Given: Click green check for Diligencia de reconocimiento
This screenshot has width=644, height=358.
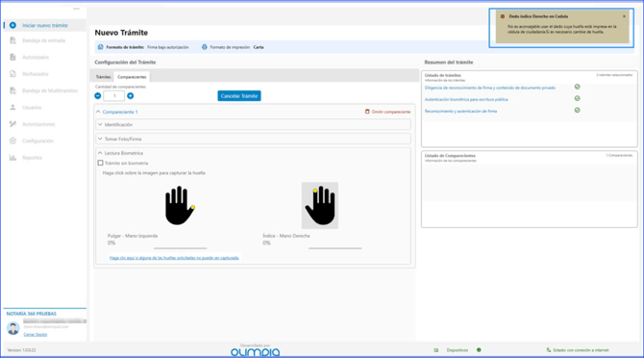Looking at the screenshot, I should pyautogui.click(x=577, y=87).
